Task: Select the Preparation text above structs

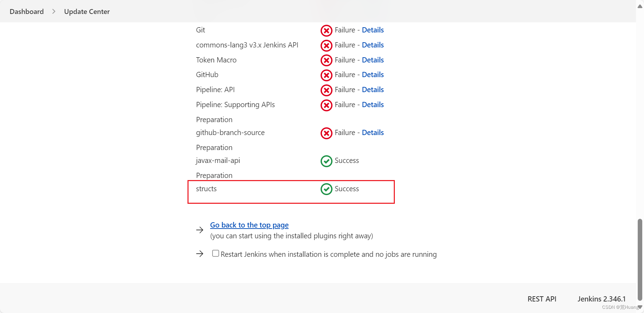Action: click(214, 176)
